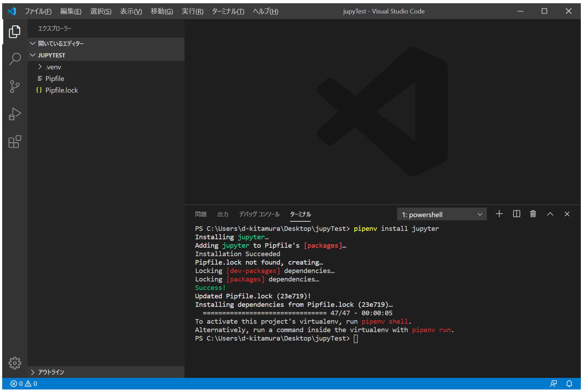Maximize the VS Code window

(x=544, y=11)
